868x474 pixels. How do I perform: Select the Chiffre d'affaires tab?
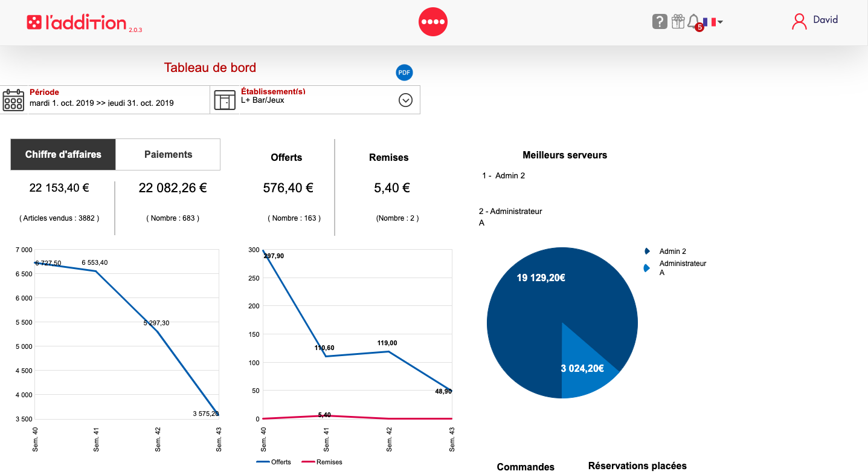tap(63, 154)
